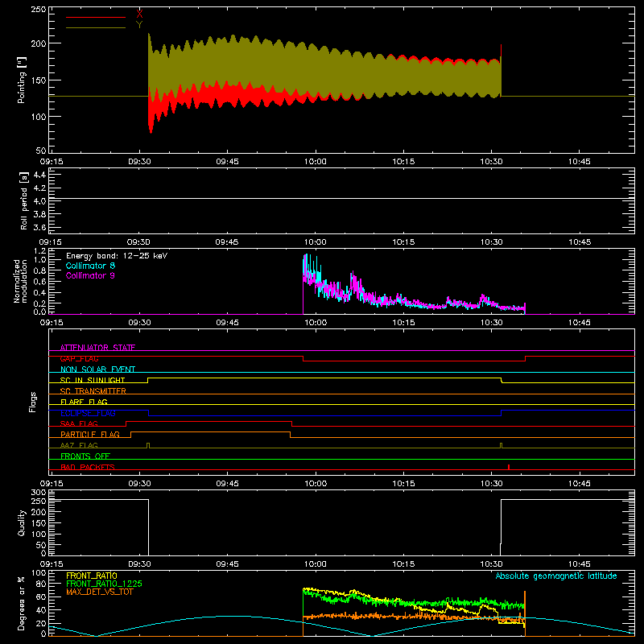The width and height of the screenshot is (644, 644).
Task: Click the olive Y legend line
Action: point(96,27)
